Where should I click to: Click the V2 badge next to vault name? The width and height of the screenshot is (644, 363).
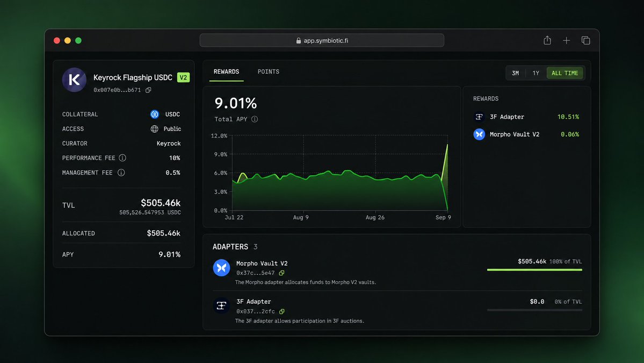(x=183, y=77)
